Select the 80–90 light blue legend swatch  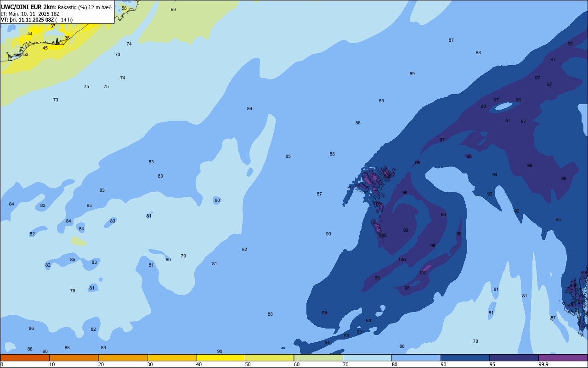click(416, 357)
